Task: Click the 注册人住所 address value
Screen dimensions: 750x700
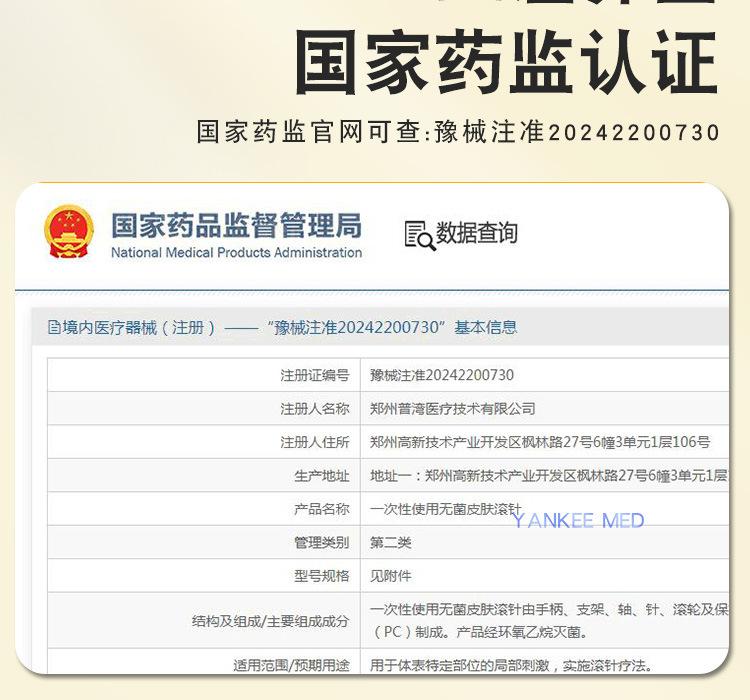Action: click(x=540, y=442)
